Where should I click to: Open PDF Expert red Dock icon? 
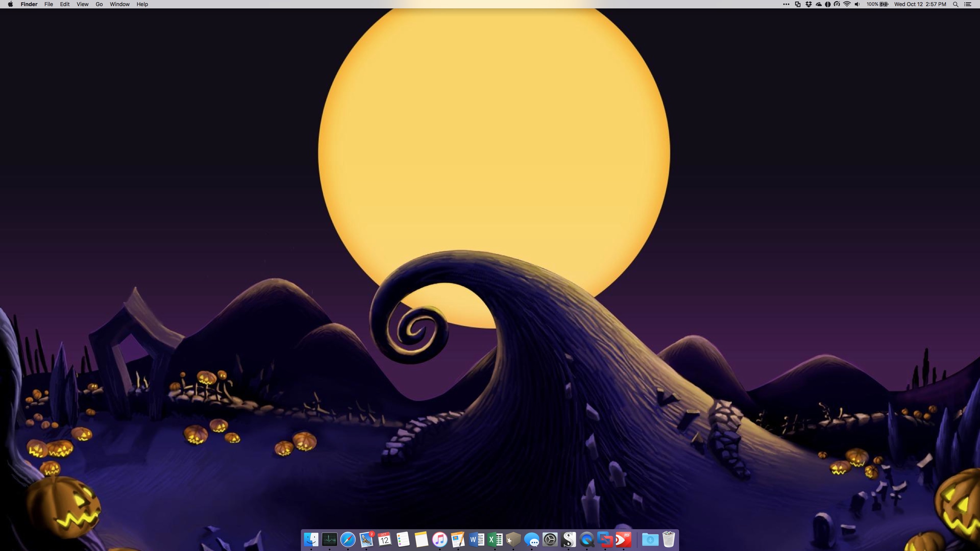[x=624, y=540]
